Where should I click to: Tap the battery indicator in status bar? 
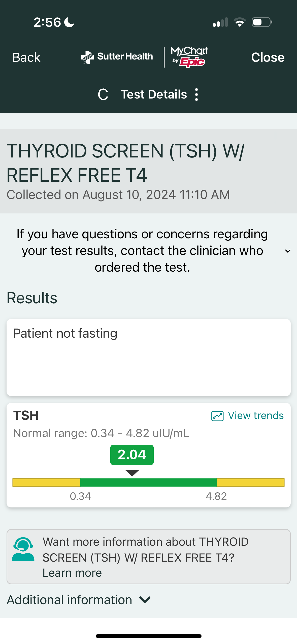click(262, 22)
